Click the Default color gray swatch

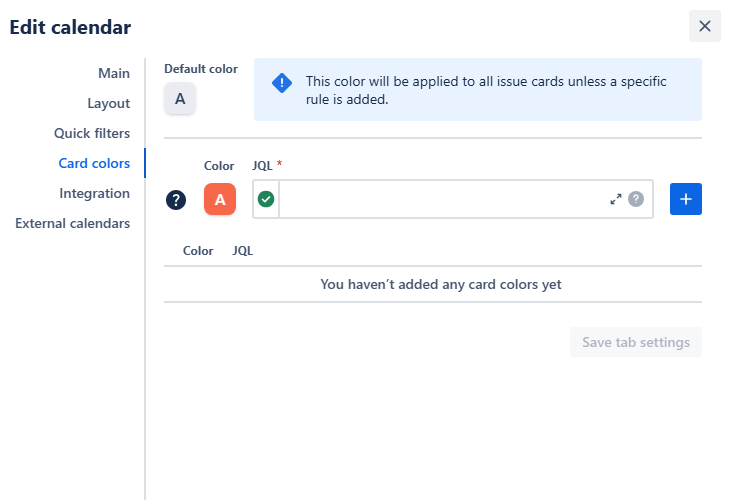point(180,98)
